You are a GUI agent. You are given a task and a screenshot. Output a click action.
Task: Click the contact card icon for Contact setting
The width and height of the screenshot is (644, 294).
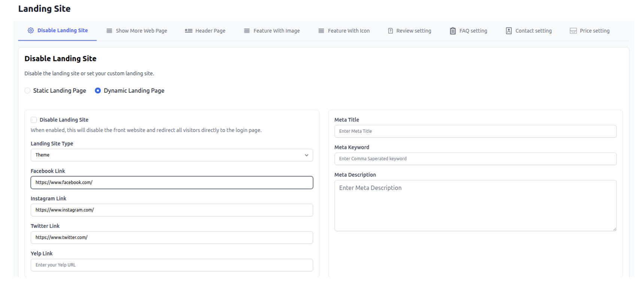(509, 31)
